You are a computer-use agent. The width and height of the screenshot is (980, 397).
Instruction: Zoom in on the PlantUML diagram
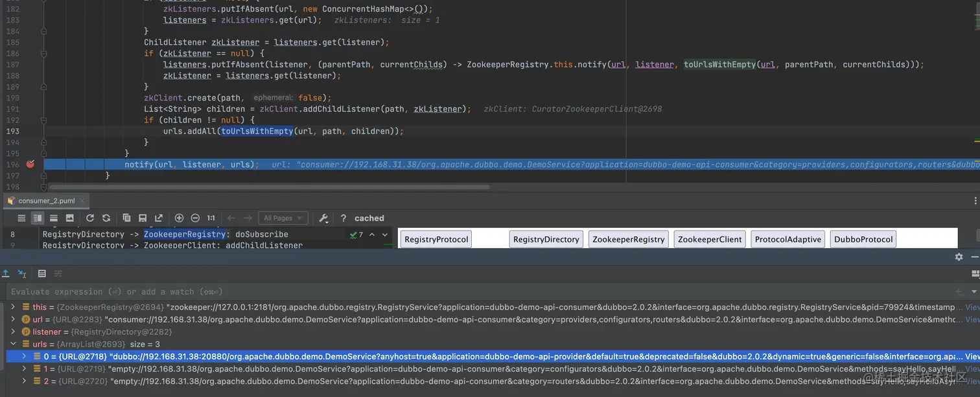click(x=179, y=218)
